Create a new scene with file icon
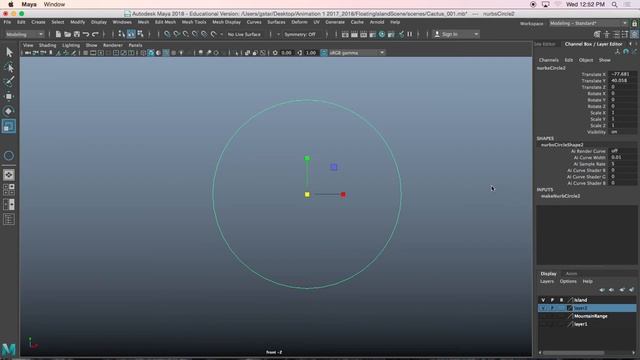Screen dimensions: 640x360 pos(58,34)
